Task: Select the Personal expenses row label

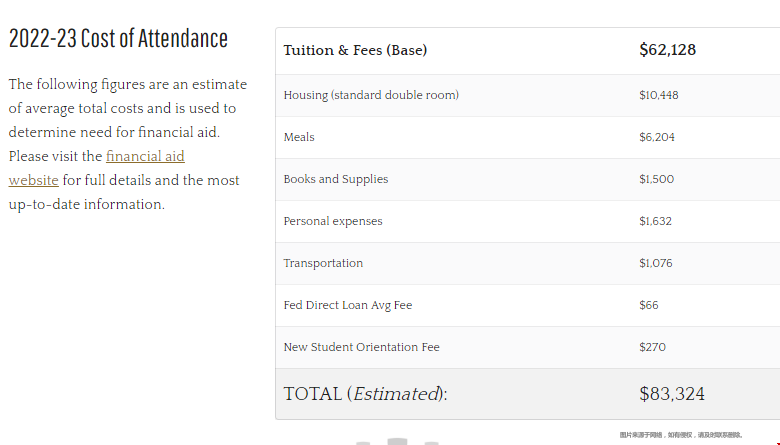Action: 333,222
